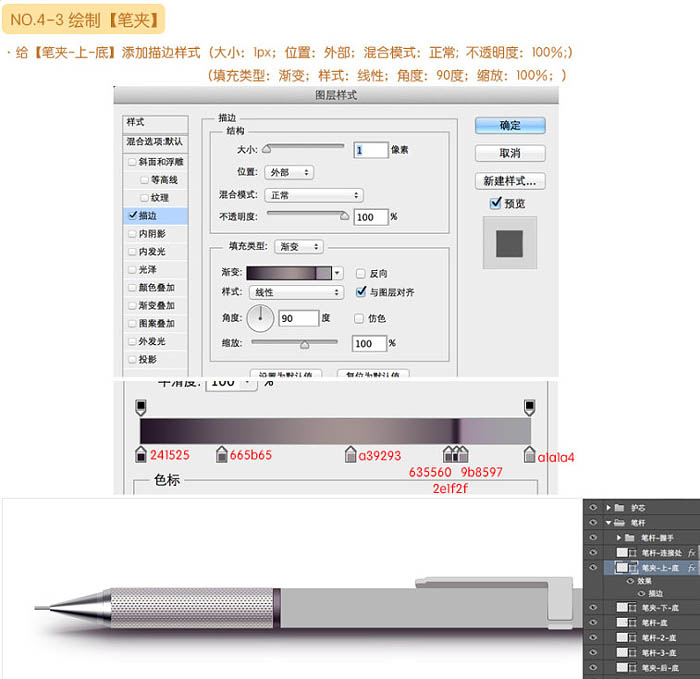
Task: Select the 笔夹-上-底 layer thumbnail
Action: pyautogui.click(x=621, y=567)
